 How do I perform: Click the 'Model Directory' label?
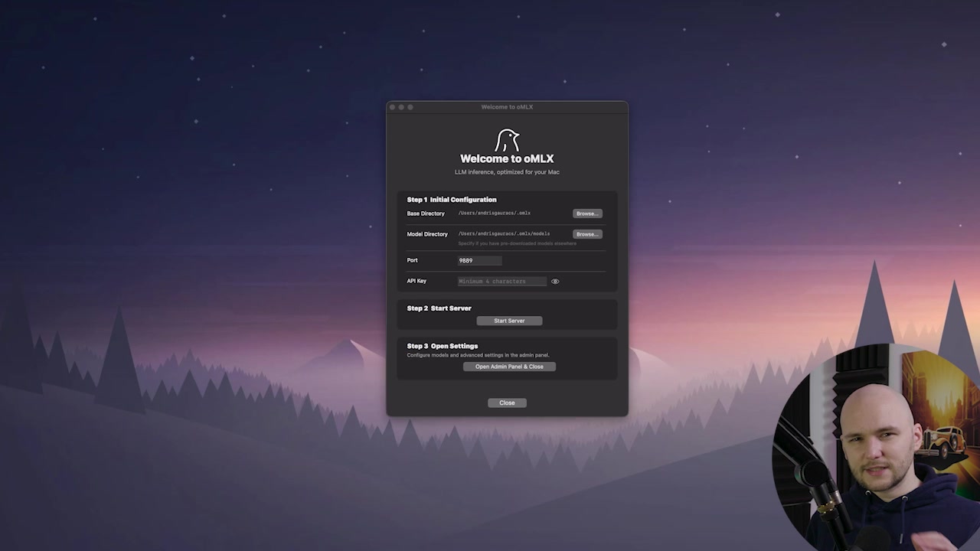[427, 234]
